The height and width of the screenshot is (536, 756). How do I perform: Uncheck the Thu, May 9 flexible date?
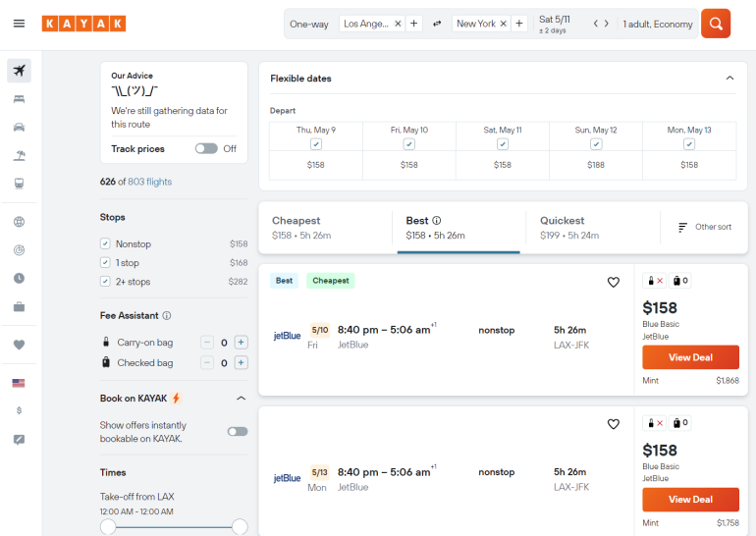316,144
